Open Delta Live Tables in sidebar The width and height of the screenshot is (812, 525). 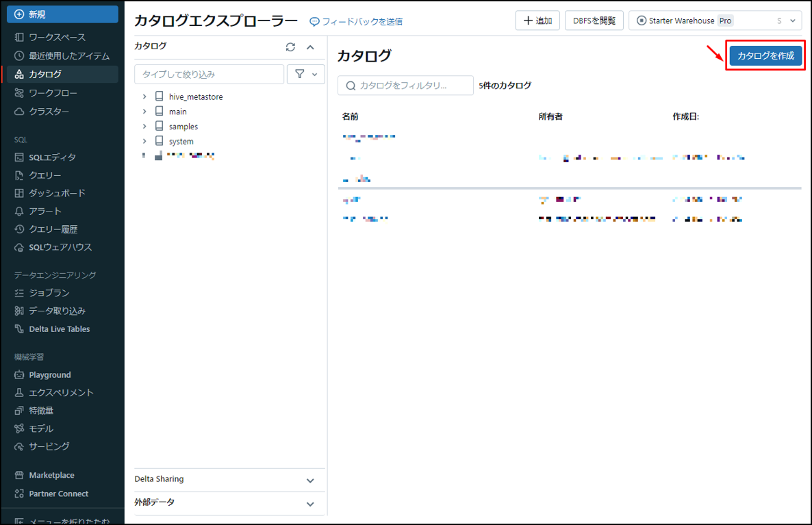(59, 329)
